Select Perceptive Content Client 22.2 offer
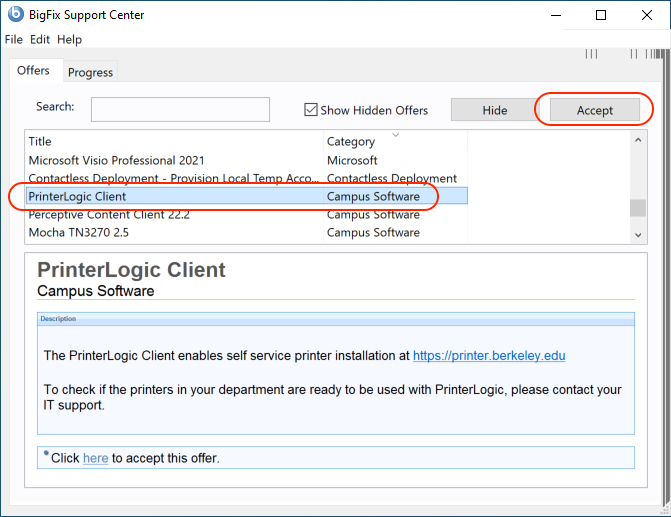The image size is (671, 517). [108, 215]
